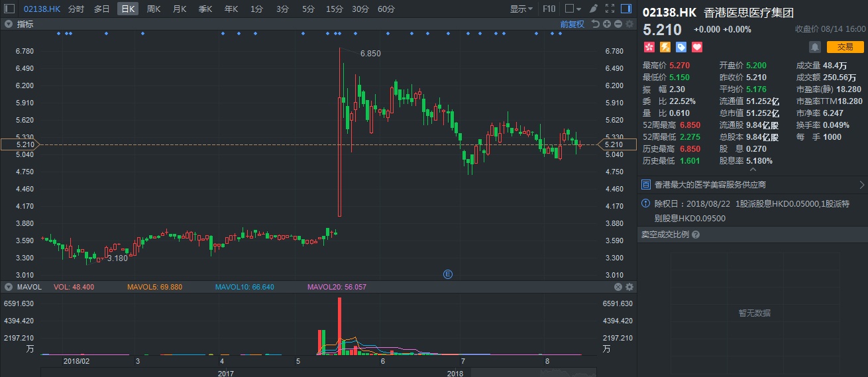Open main chart indicator settings gear
This screenshot has height=377, width=868.
[x=629, y=25]
